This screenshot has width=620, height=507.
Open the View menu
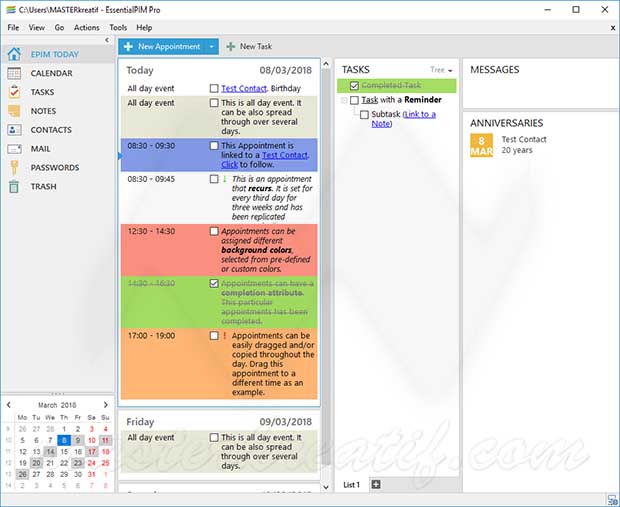[36, 28]
